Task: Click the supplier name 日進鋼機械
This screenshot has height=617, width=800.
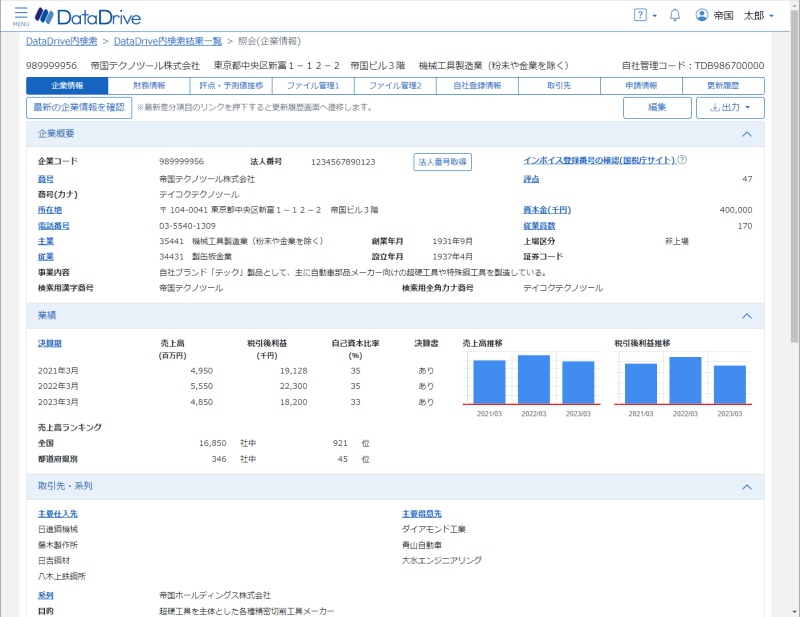Action: coord(58,529)
